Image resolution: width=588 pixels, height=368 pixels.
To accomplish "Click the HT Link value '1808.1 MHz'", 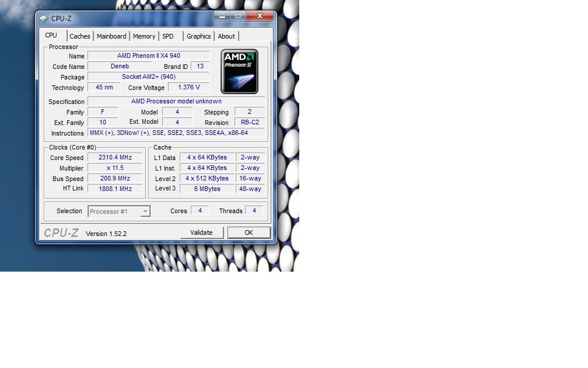I will click(x=115, y=189).
